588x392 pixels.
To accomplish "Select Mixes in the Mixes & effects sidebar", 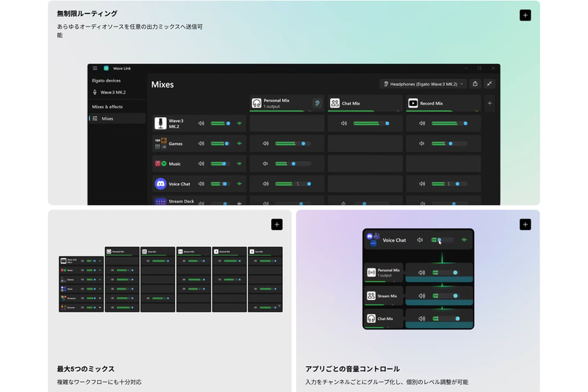I will (x=118, y=118).
